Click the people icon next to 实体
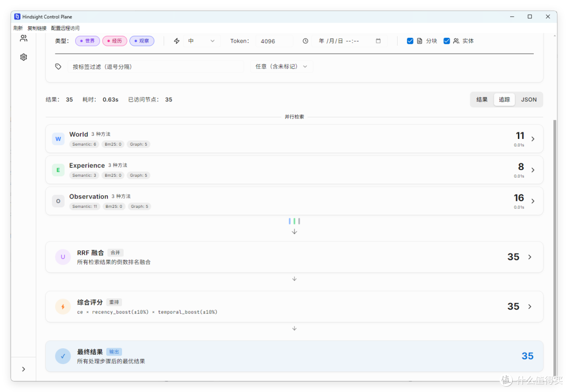This screenshot has height=392, width=568. (x=456, y=41)
